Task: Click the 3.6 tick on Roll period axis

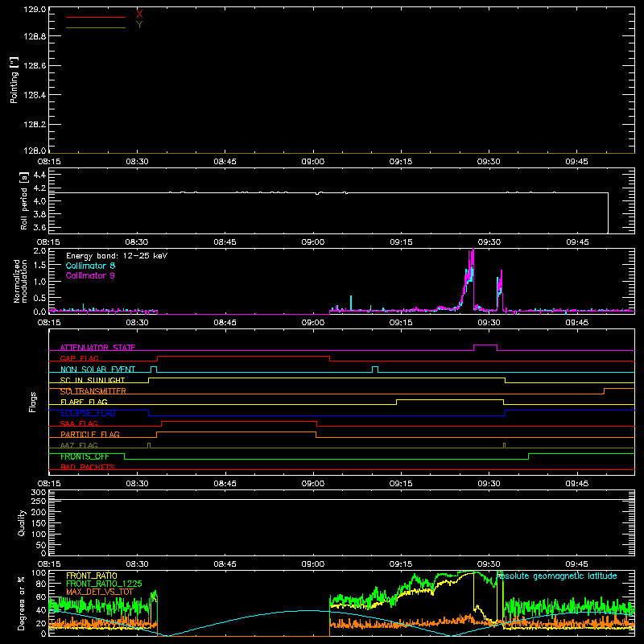Action: click(x=39, y=227)
